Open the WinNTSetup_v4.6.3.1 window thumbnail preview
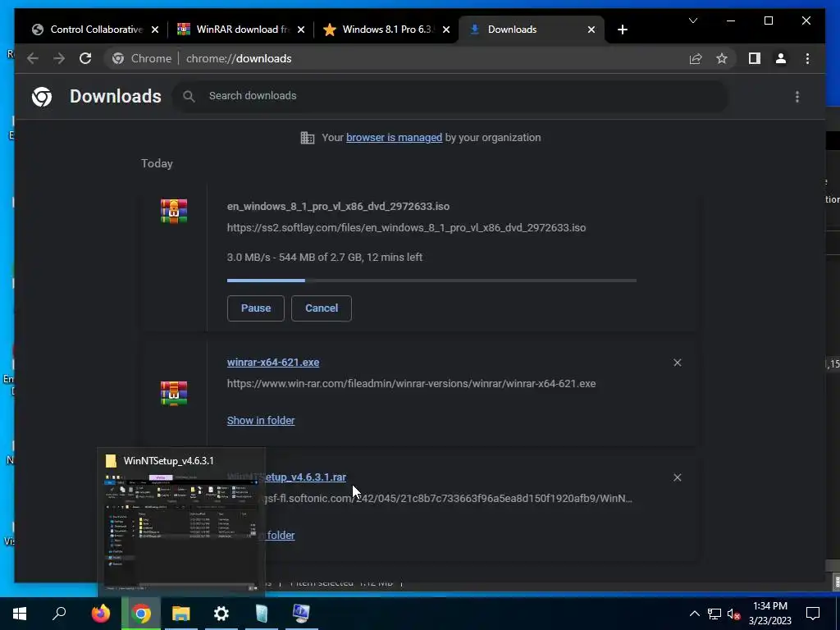 coord(181,521)
